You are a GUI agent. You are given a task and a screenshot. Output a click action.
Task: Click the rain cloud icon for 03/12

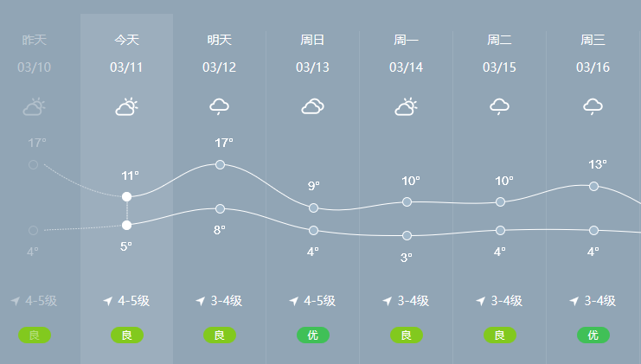point(220,106)
